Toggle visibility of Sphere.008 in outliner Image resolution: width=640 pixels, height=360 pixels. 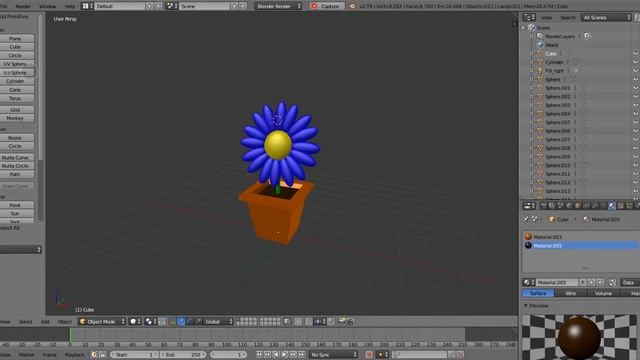(636, 148)
